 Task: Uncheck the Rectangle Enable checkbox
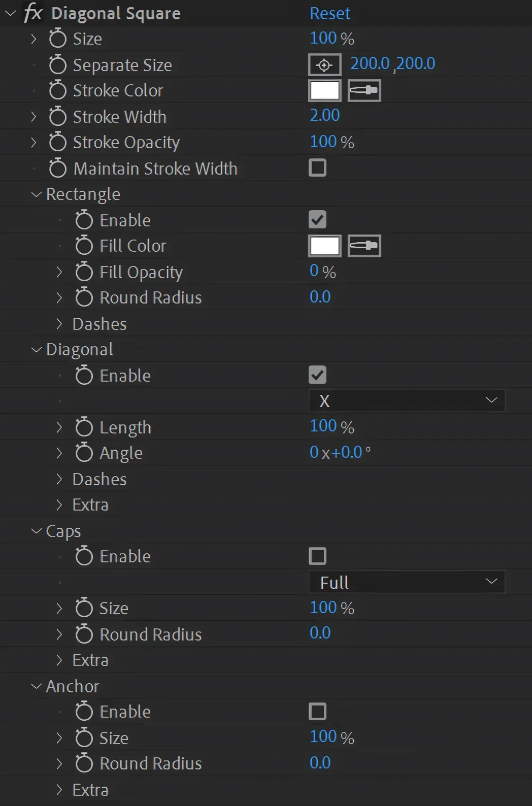tap(318, 220)
